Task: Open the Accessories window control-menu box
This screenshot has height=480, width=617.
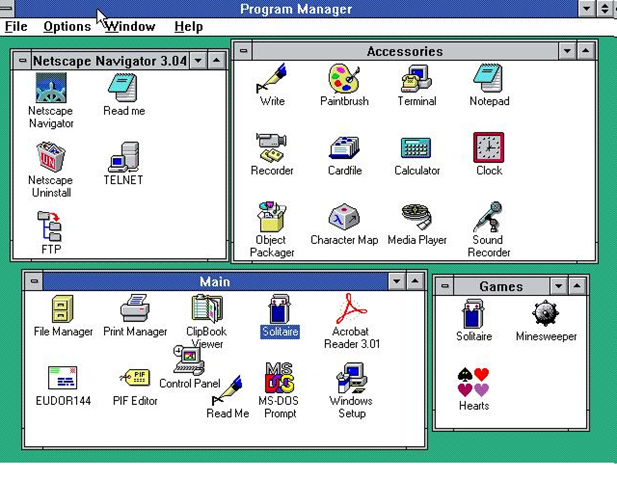Action: pyautogui.click(x=244, y=51)
